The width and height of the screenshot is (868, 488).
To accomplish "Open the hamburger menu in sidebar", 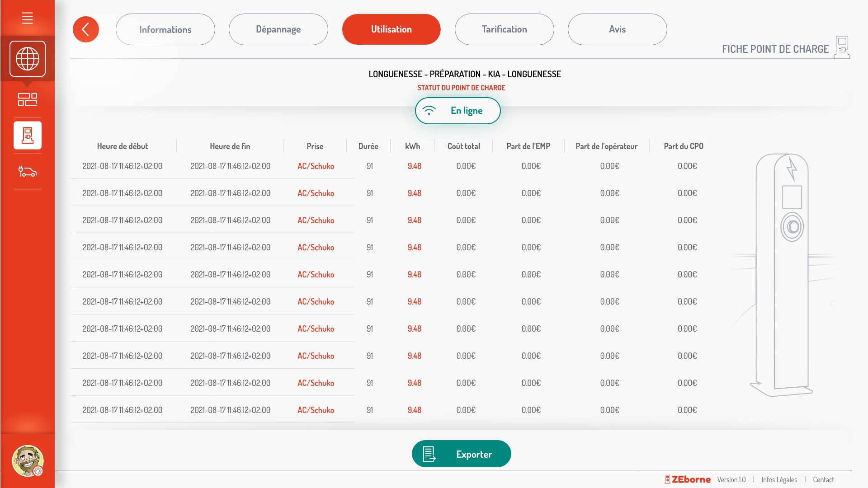I will (x=27, y=18).
